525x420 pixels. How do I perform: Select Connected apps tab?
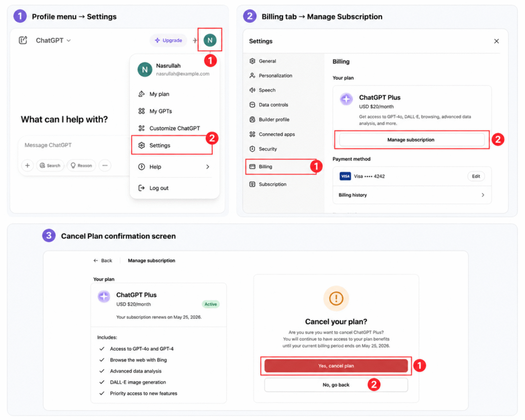pyautogui.click(x=283, y=134)
